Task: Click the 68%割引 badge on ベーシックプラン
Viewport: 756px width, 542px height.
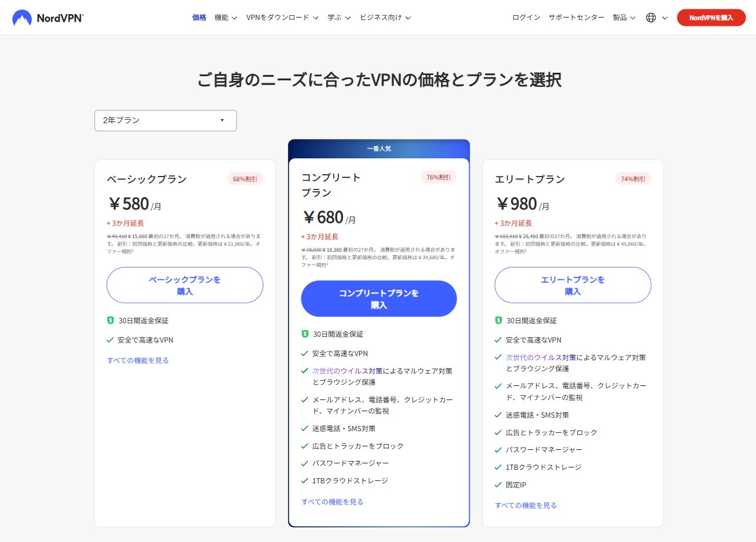Action: 245,179
